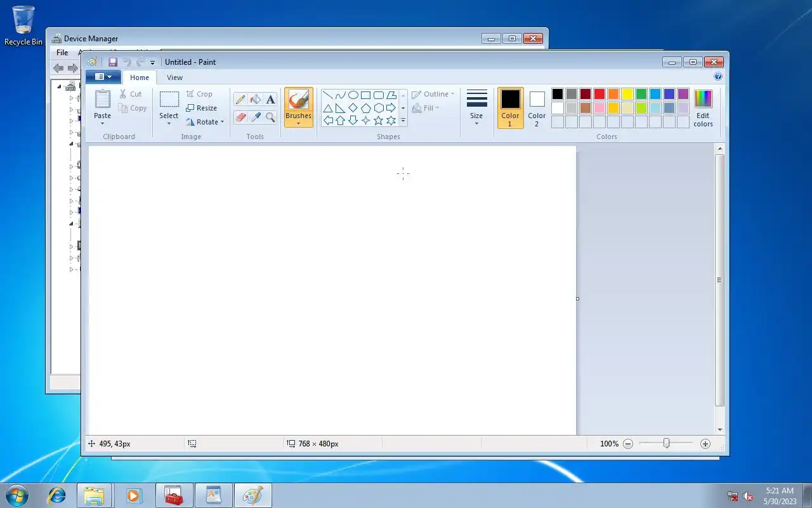The height and width of the screenshot is (508, 812).
Task: Pick the red color swatch
Action: click(x=599, y=94)
